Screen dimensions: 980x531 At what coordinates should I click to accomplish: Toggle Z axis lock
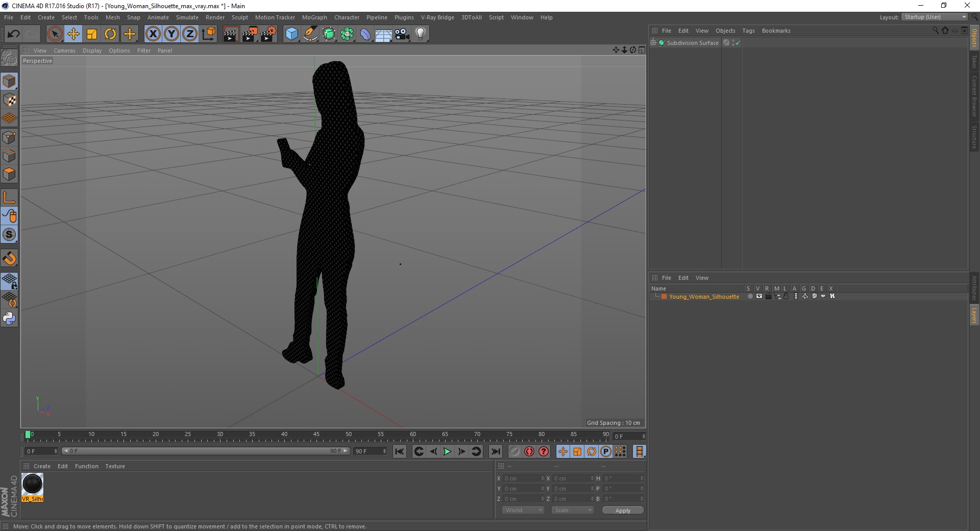(x=190, y=34)
